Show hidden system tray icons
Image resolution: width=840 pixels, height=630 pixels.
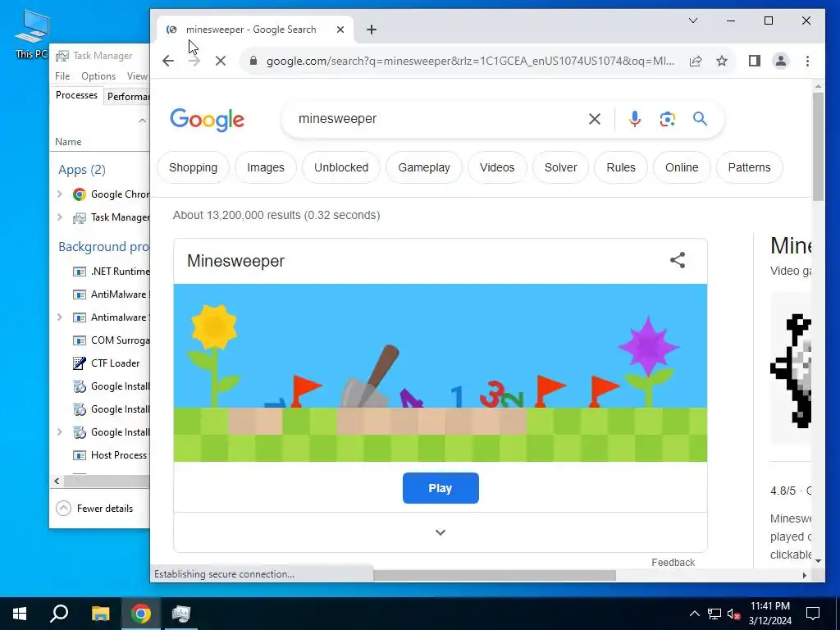pyautogui.click(x=694, y=614)
